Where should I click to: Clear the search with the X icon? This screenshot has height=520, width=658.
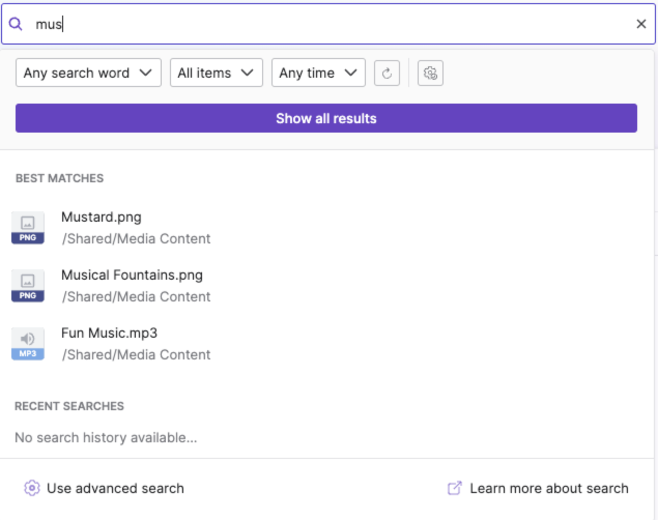click(641, 24)
